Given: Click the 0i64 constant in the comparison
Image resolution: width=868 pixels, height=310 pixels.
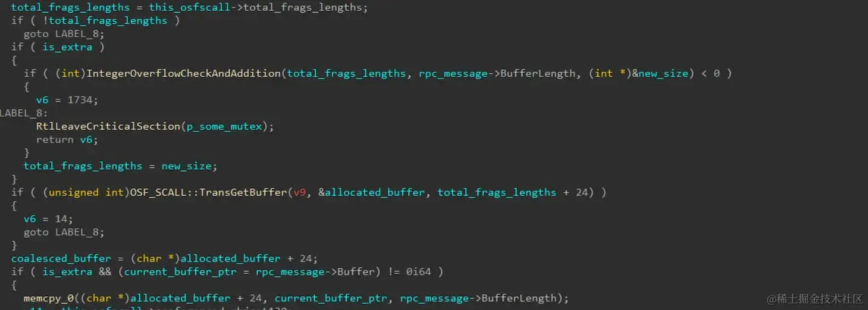Looking at the screenshot, I should 419,272.
